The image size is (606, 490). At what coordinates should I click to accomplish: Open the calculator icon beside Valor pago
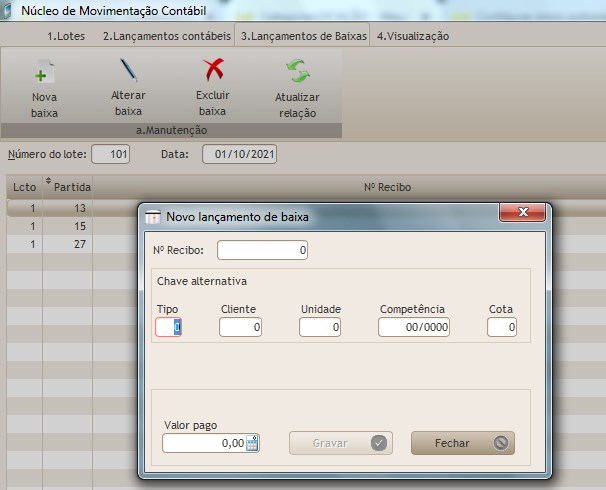(252, 443)
